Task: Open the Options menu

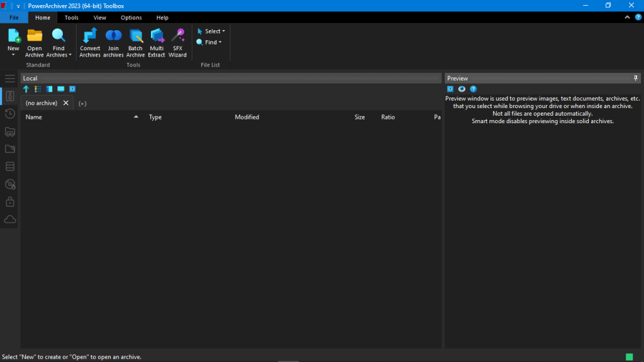Action: click(x=131, y=17)
